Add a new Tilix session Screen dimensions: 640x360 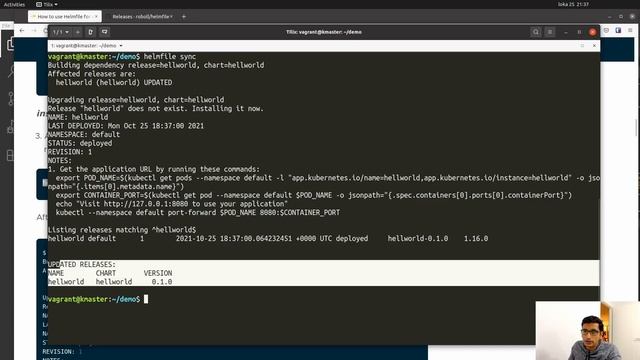[x=78, y=32]
